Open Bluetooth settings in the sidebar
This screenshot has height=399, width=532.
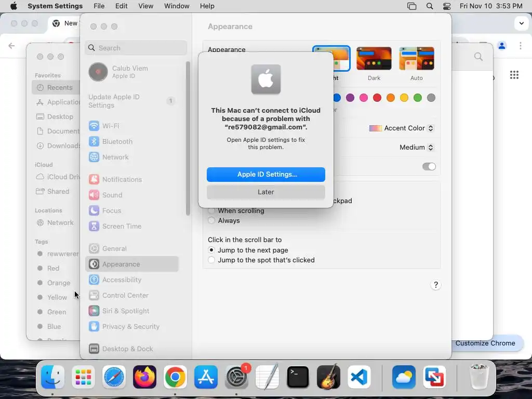(x=132, y=141)
